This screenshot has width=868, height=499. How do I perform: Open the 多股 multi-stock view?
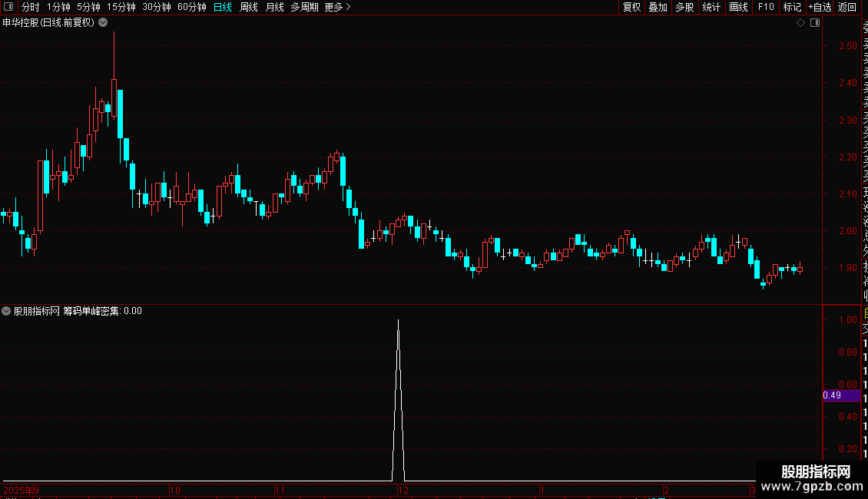pyautogui.click(x=684, y=7)
